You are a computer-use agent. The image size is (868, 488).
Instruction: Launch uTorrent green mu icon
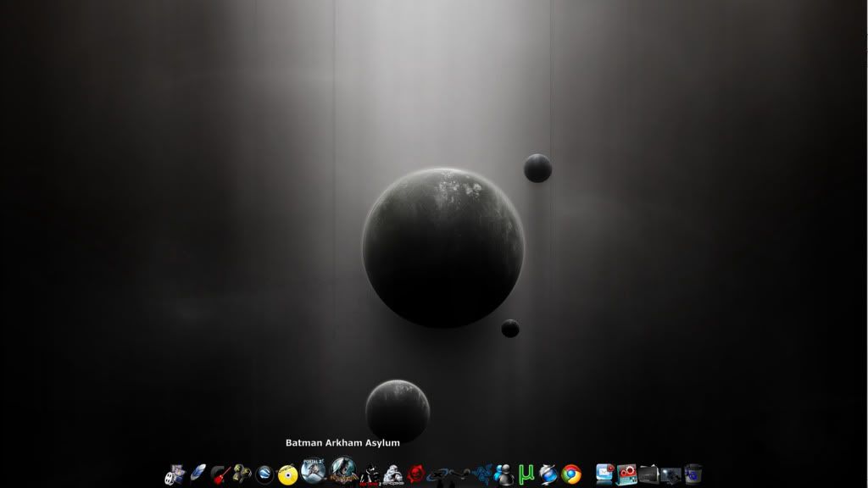(526, 474)
